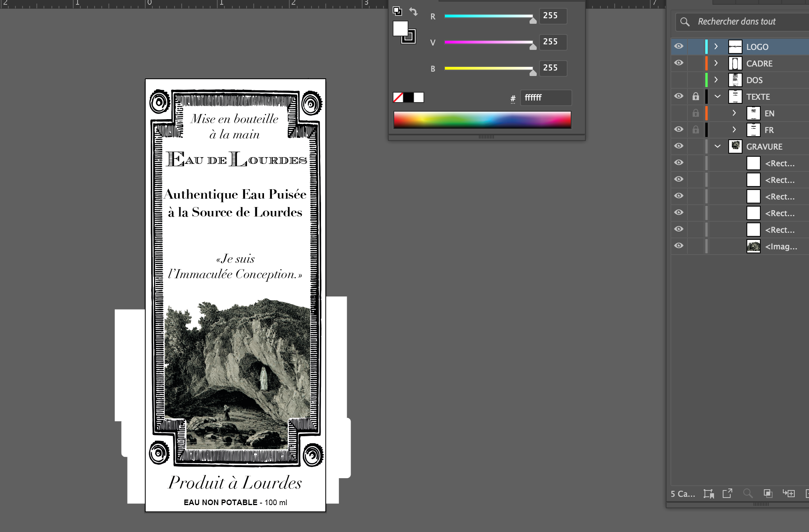This screenshot has width=809, height=532.
Task: Click the DOS layer thumbnail
Action: coord(735,80)
